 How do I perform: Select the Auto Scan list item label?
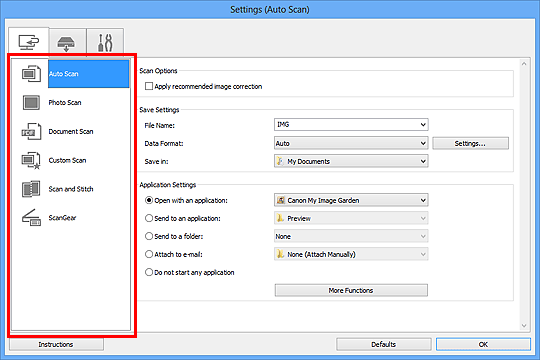pos(63,74)
